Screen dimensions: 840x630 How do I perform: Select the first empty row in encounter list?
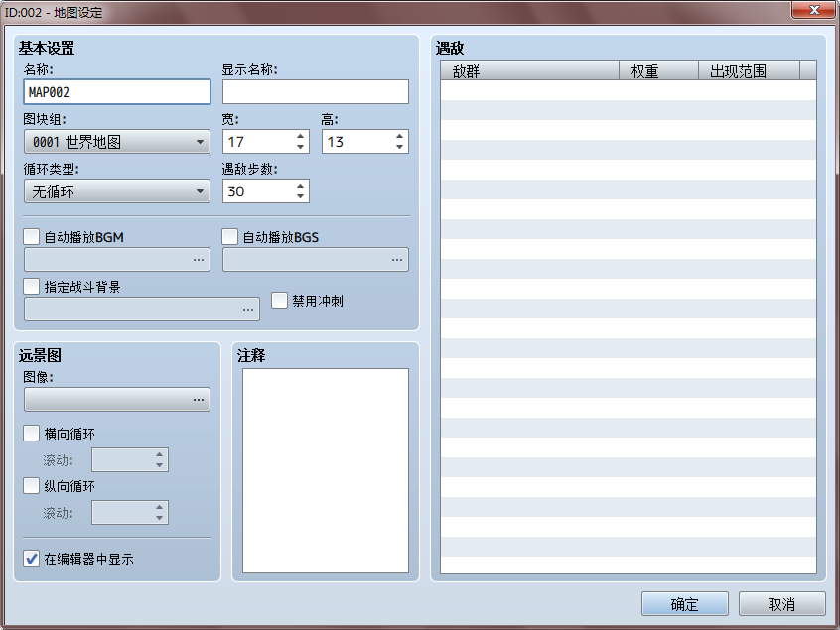tap(629, 90)
